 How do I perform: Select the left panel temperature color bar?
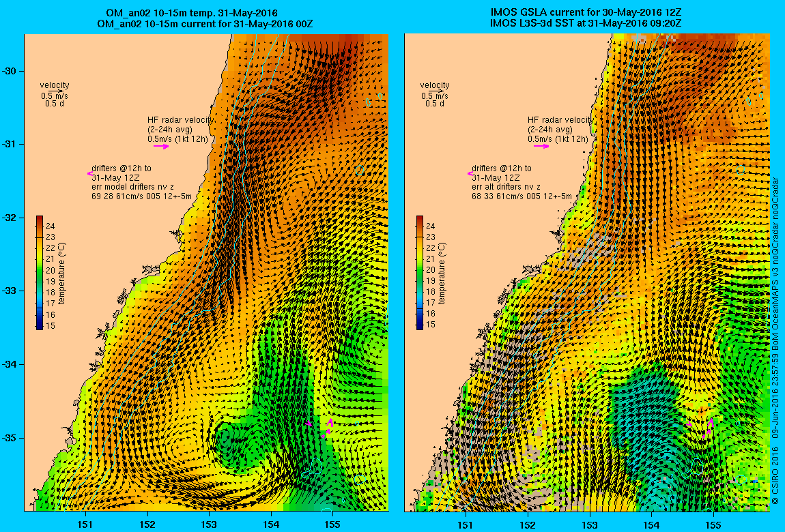pyautogui.click(x=40, y=273)
